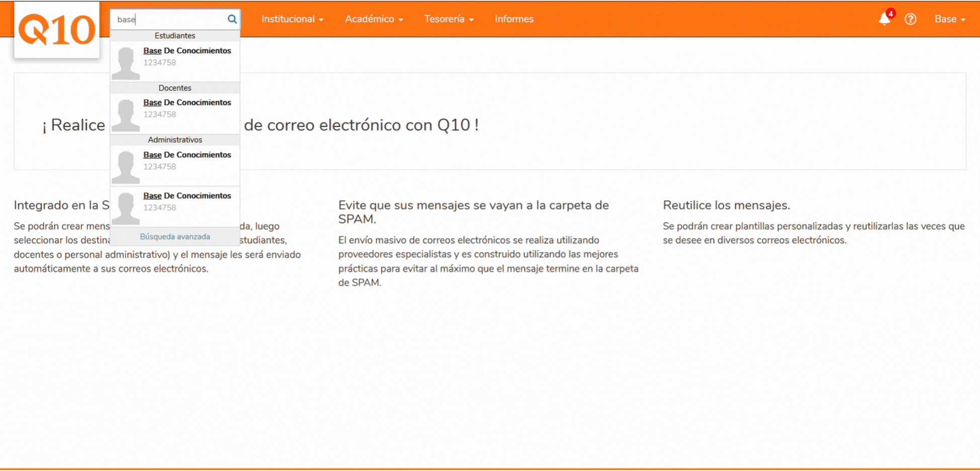Image resolution: width=980 pixels, height=471 pixels.
Task: Click the heading about the SPAM folder
Action: pyautogui.click(x=473, y=212)
